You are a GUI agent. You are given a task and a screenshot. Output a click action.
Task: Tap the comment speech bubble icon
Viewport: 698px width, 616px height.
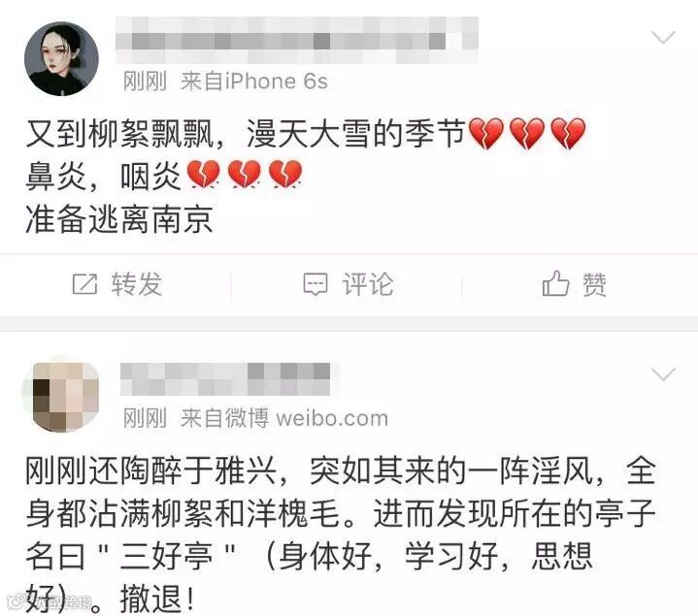pos(316,284)
